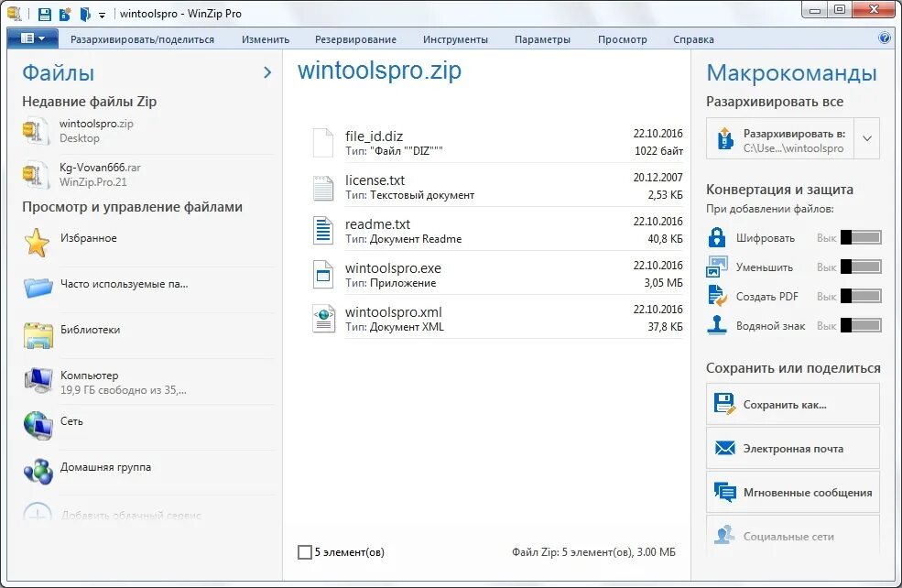Click the Шифровать padlock icon
The width and height of the screenshot is (902, 588).
717,237
